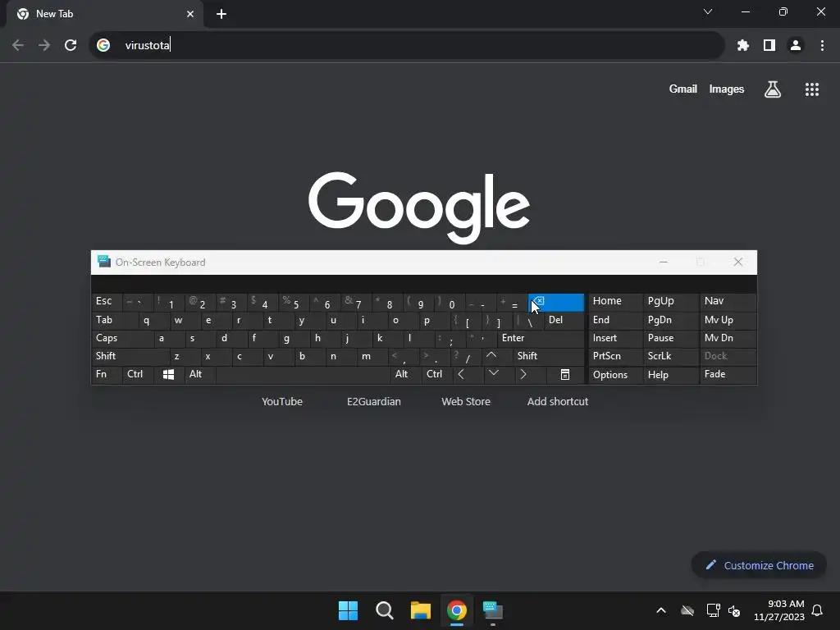Screen dimensions: 840x630
Task: Expand the tab search chevron in Chrome
Action: point(708,11)
